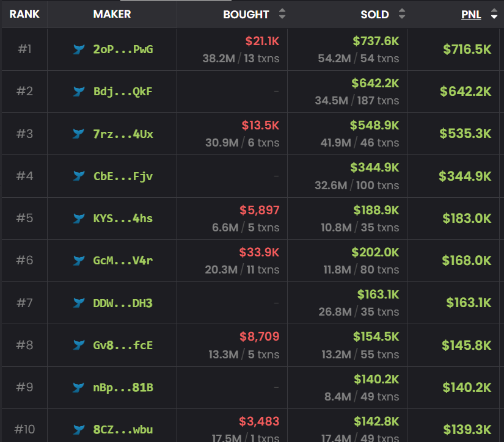The image size is (504, 442).
Task: Click the Twitter bird next to Gv8...fcE
Action: coord(79,345)
